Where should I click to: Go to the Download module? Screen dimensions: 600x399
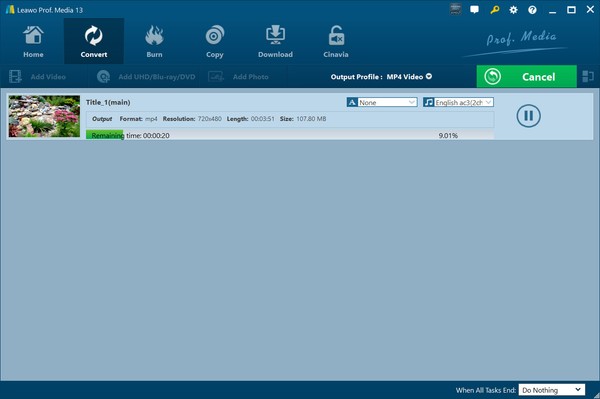[275, 41]
